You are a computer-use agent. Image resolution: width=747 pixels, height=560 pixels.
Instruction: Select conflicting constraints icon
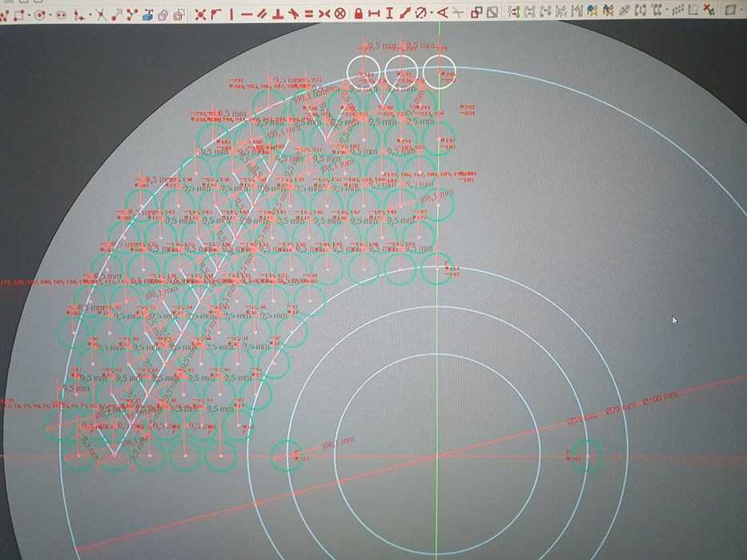[x=608, y=10]
